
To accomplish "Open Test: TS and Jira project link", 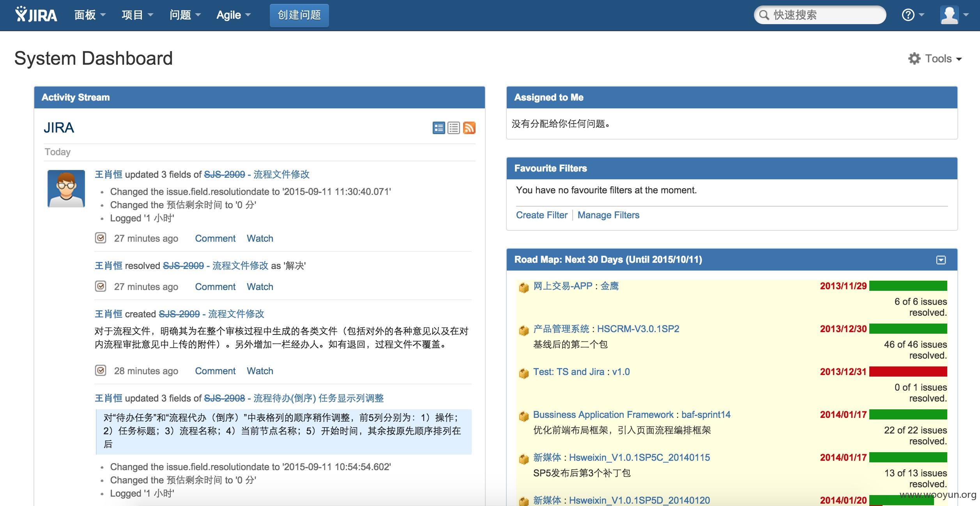I will click(x=569, y=372).
